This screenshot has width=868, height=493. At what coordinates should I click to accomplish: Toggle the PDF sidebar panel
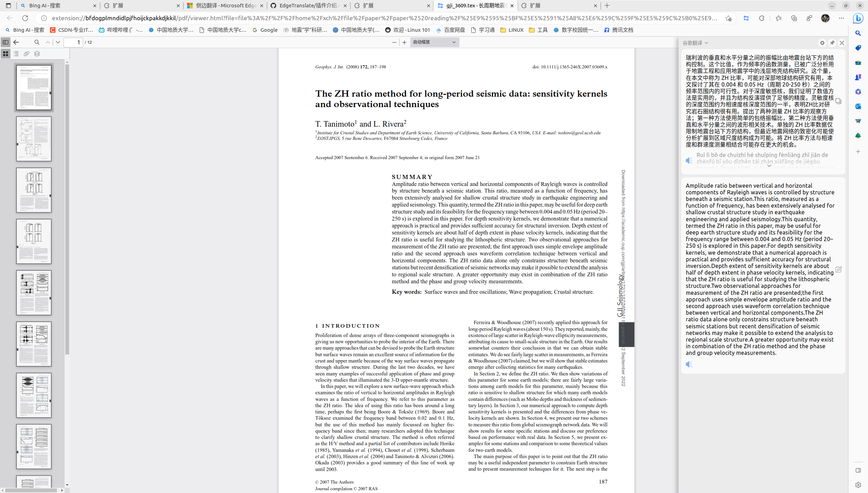6,42
